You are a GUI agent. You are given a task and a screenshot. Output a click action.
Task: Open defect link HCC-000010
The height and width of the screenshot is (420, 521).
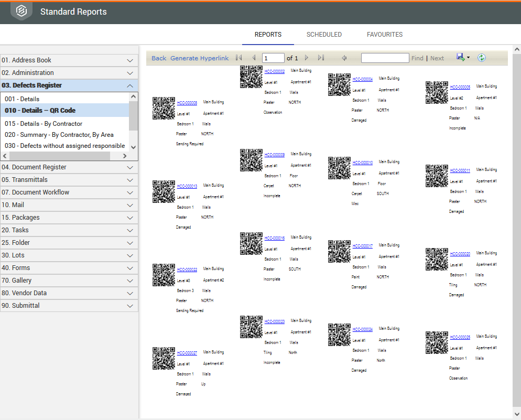[363, 163]
